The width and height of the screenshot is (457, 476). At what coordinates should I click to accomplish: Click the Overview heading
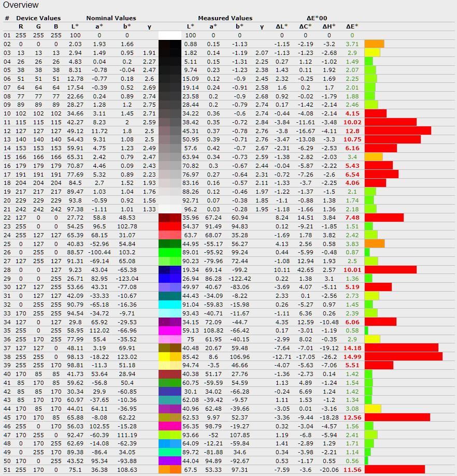coord(21,5)
